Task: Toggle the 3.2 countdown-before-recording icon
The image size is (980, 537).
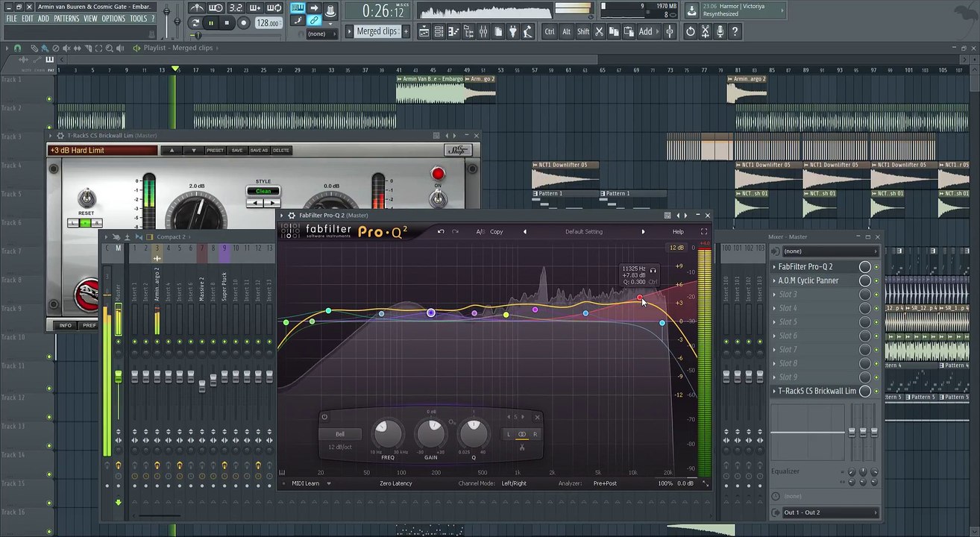Action: [236, 8]
